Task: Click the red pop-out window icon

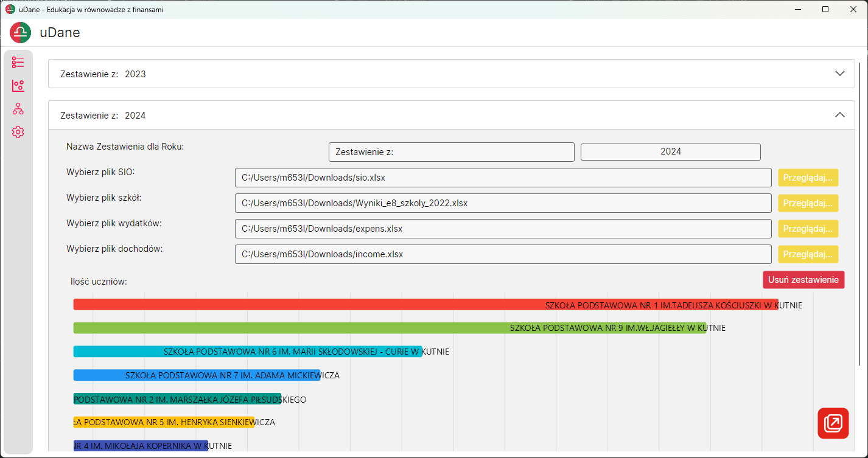Action: [833, 423]
